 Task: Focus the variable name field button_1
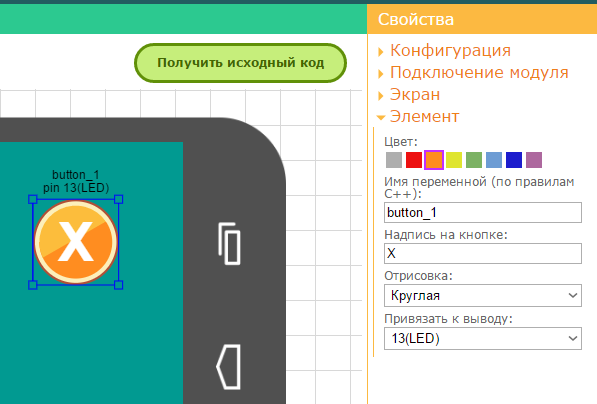[x=483, y=212]
